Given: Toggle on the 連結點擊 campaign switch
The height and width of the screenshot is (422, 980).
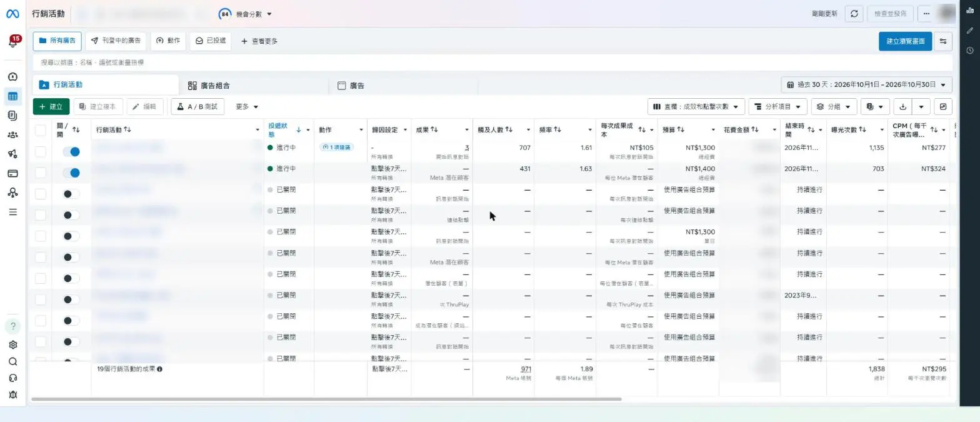Looking at the screenshot, I should (71, 215).
